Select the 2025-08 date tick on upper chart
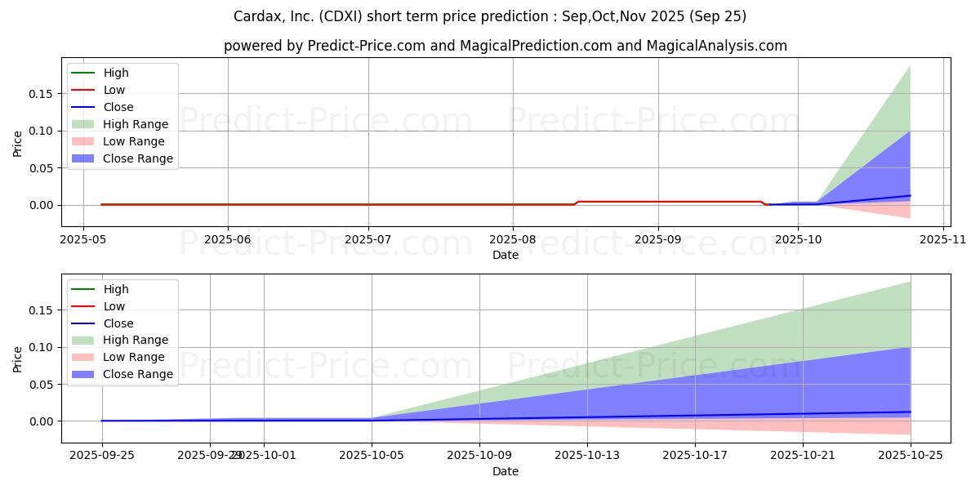The height and width of the screenshot is (490, 980). pyautogui.click(x=513, y=240)
